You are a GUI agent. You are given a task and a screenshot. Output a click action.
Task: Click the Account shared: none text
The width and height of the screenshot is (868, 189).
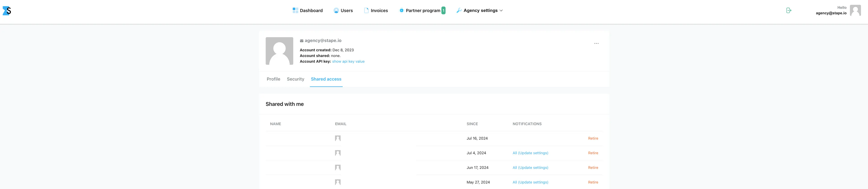(320, 56)
